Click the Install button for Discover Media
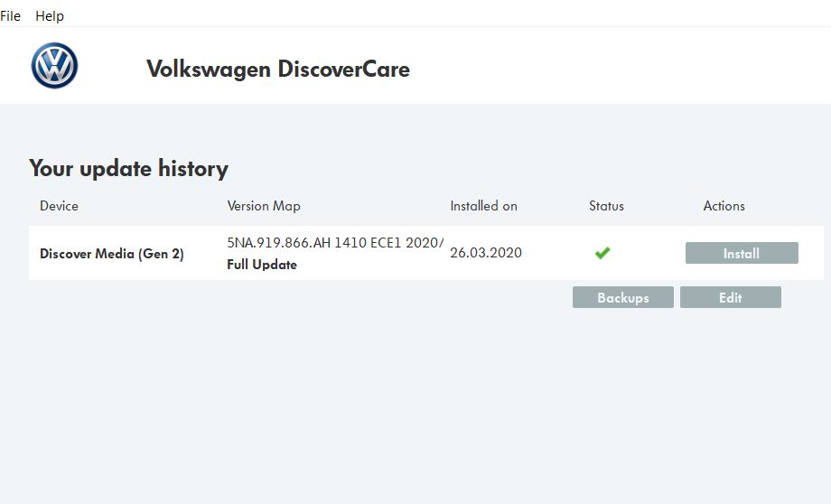 pyautogui.click(x=742, y=253)
